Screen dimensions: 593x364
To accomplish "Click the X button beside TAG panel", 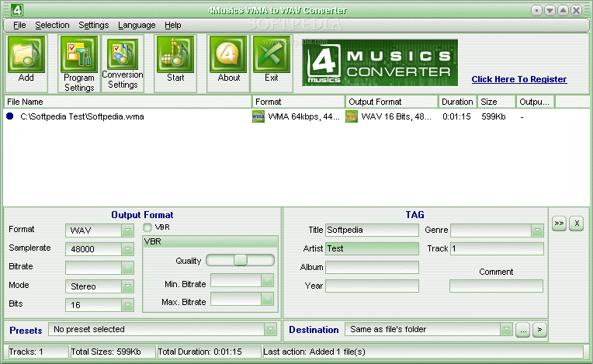I will pos(577,224).
